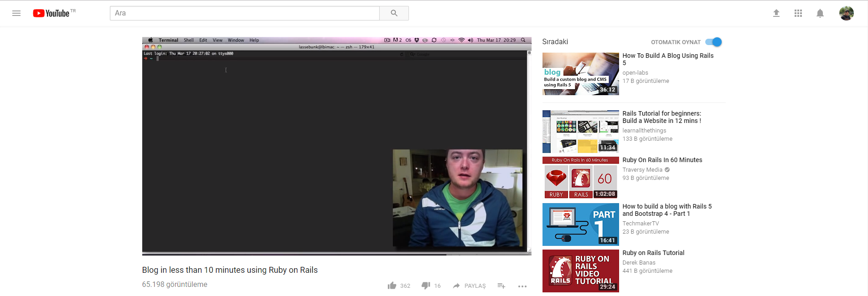Focus the Ara search field
Viewport: 868px width, 296px height.
[245, 13]
